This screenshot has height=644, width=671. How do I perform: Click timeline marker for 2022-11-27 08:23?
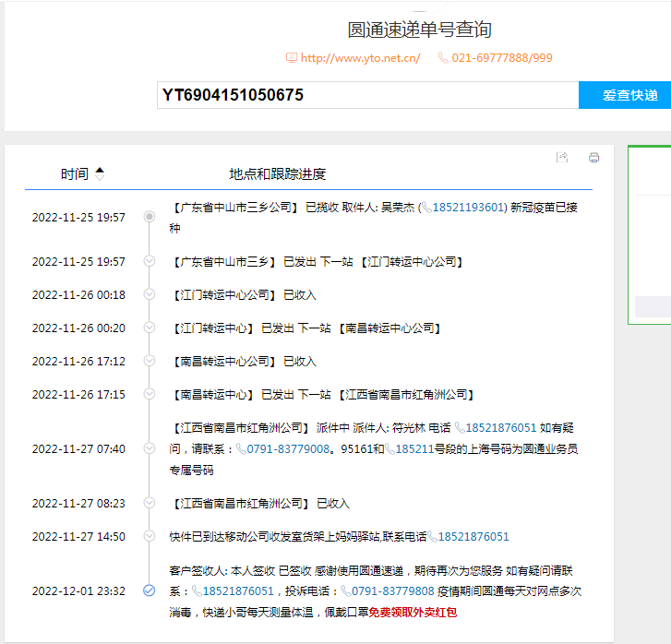[x=149, y=502]
